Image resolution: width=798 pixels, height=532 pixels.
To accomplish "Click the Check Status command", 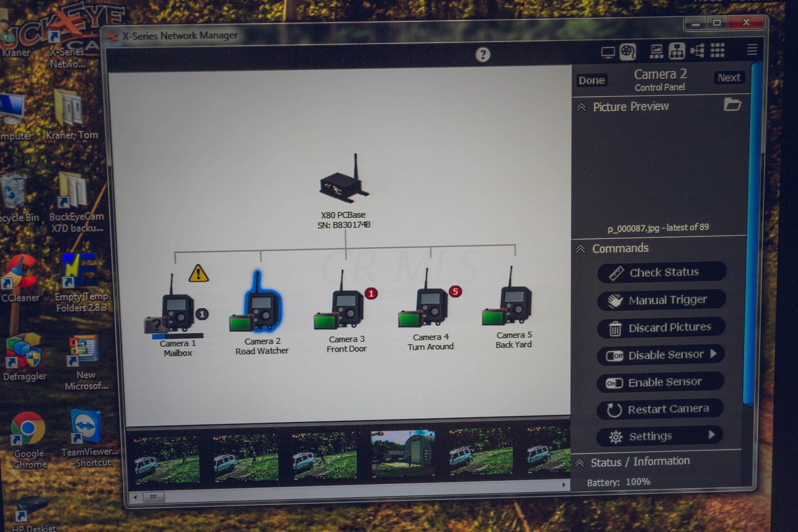I will (x=662, y=273).
